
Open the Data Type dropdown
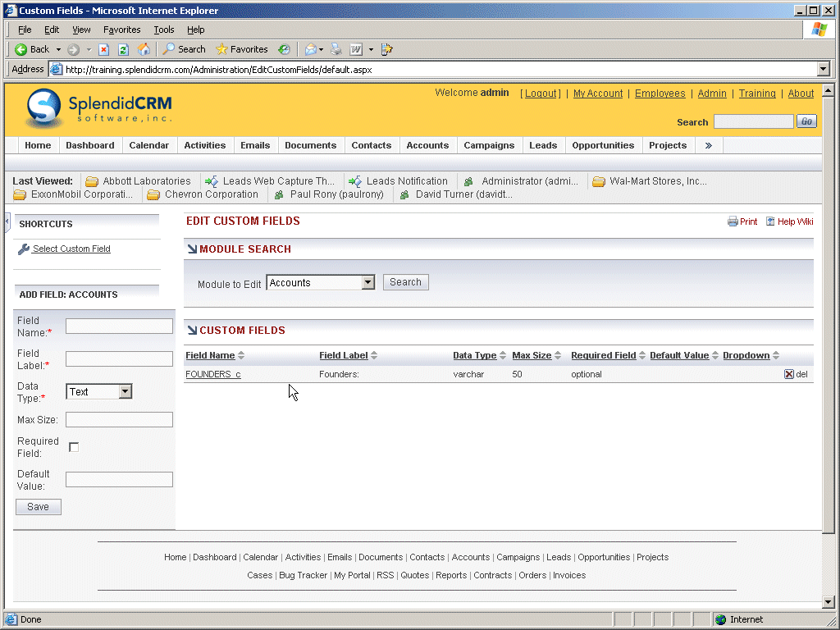[125, 392]
